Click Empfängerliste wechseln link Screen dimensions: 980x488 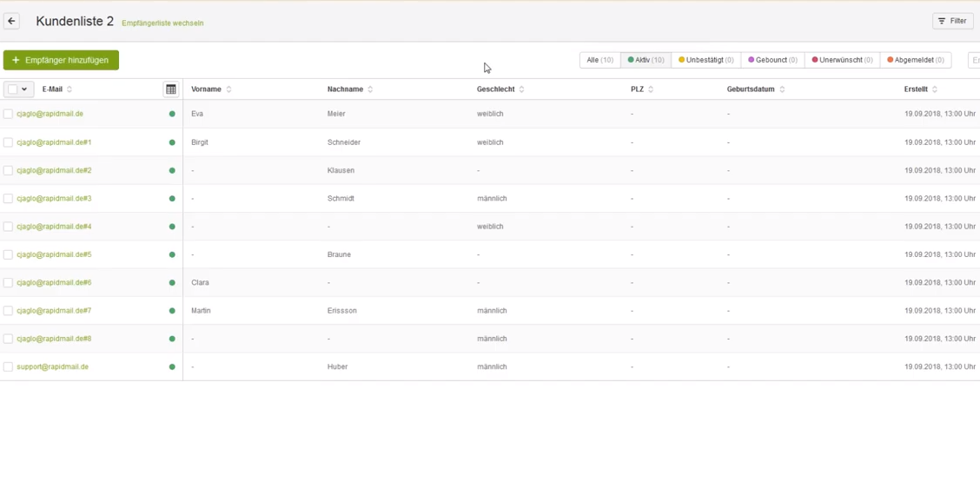click(x=162, y=23)
